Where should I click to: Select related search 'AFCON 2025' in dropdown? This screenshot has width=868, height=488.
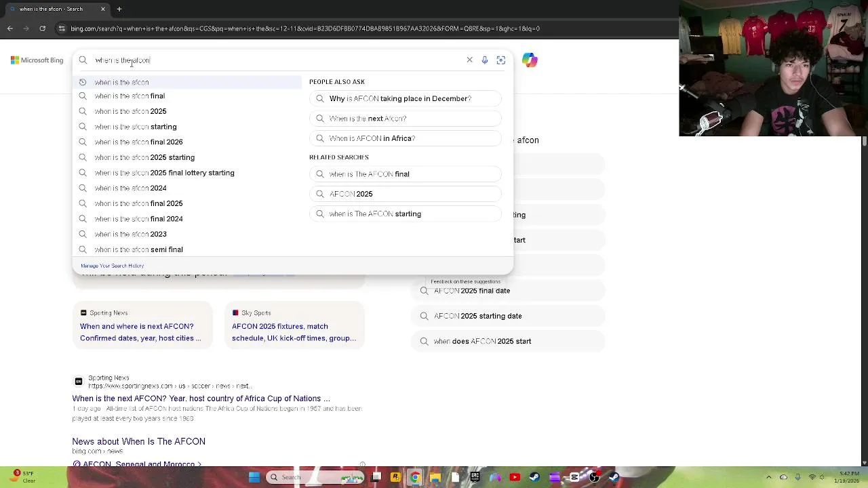pyautogui.click(x=406, y=194)
